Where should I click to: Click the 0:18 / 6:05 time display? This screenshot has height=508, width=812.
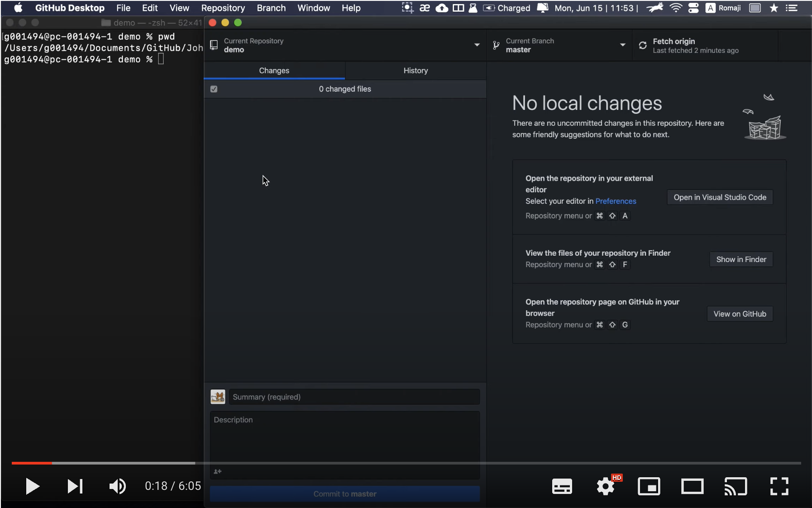click(x=173, y=486)
